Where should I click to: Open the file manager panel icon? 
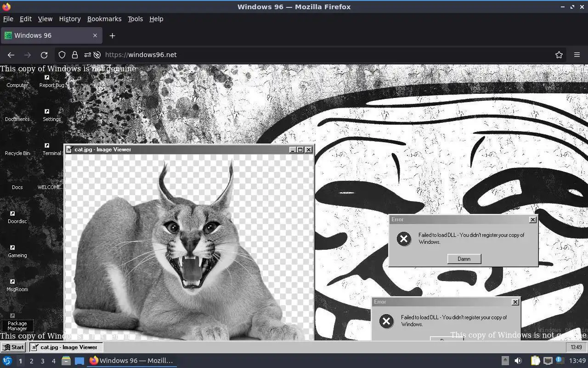pos(66,361)
